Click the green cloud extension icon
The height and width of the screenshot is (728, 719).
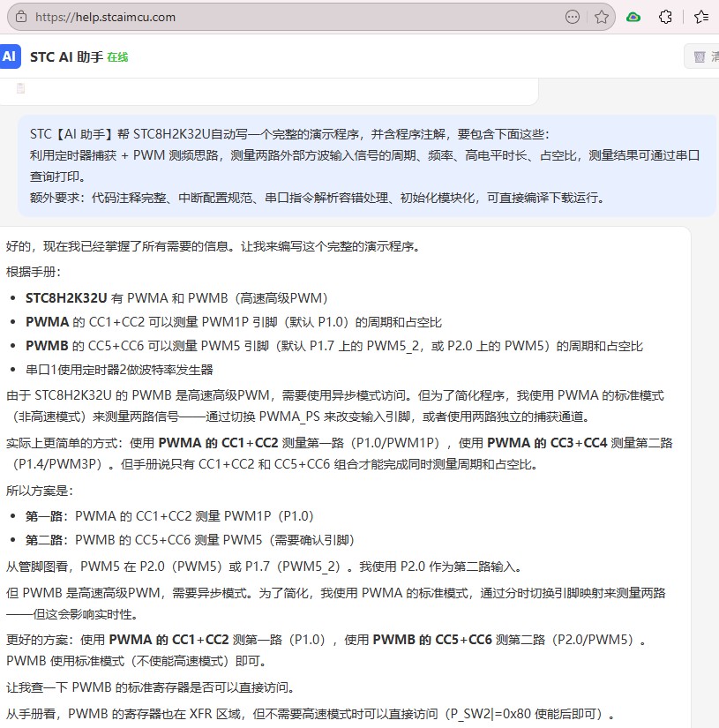[x=633, y=17]
